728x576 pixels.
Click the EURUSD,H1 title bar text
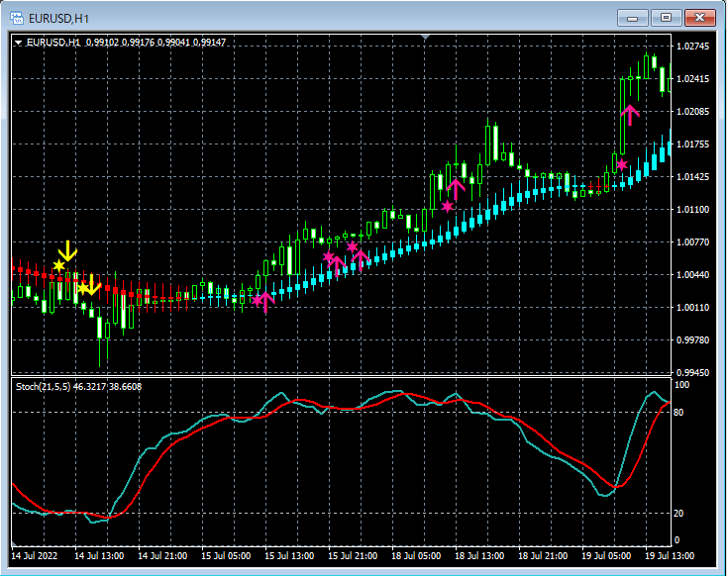[x=57, y=16]
